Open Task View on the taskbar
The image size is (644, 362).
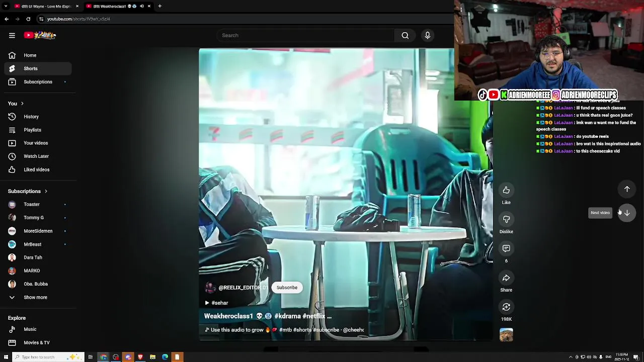pos(91,357)
